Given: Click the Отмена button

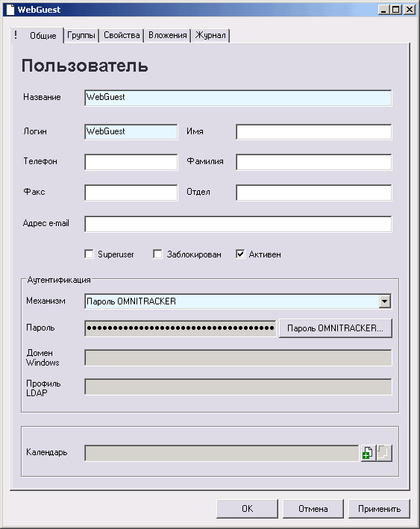Looking at the screenshot, I should point(313,509).
